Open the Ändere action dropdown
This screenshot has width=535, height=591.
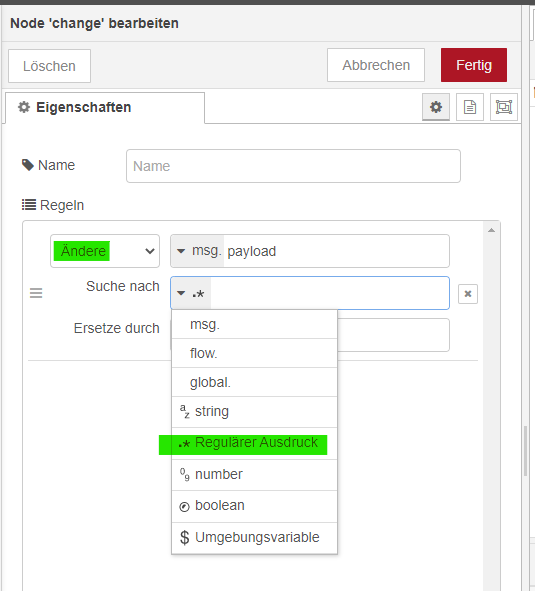pyautogui.click(x=105, y=251)
